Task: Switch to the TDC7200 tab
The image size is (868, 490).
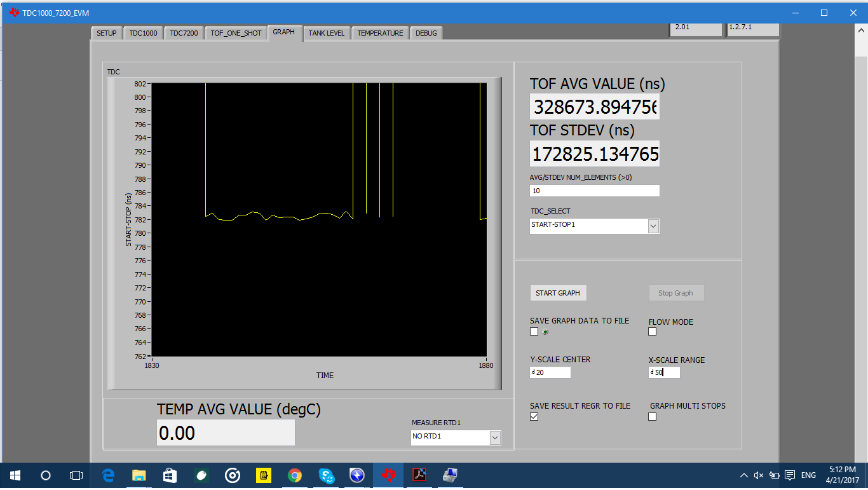Action: coord(184,33)
